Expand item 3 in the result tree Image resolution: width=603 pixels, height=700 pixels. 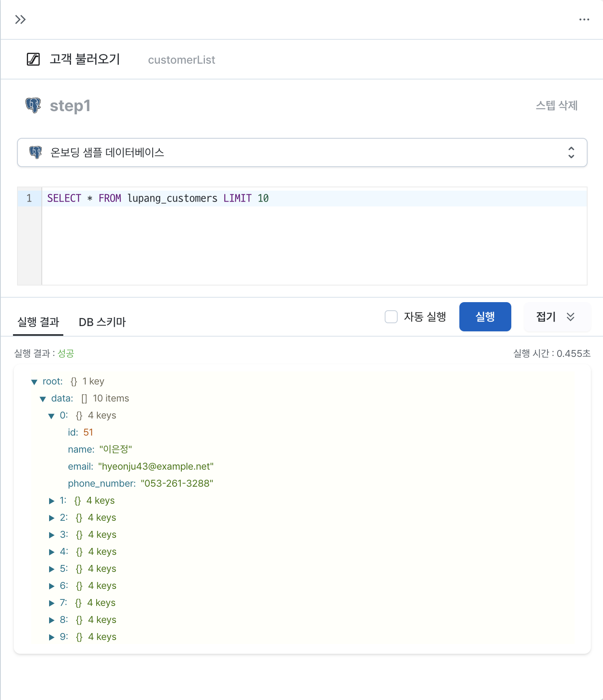[52, 535]
